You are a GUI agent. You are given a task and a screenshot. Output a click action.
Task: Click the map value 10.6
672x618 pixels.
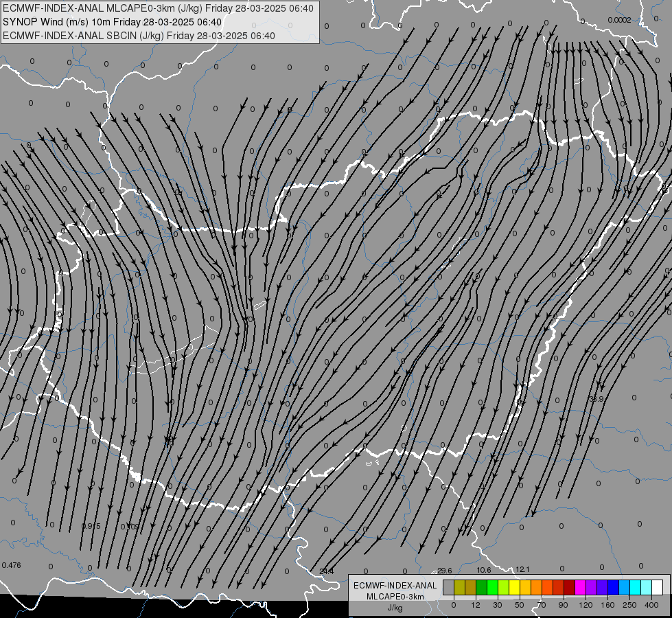483,570
